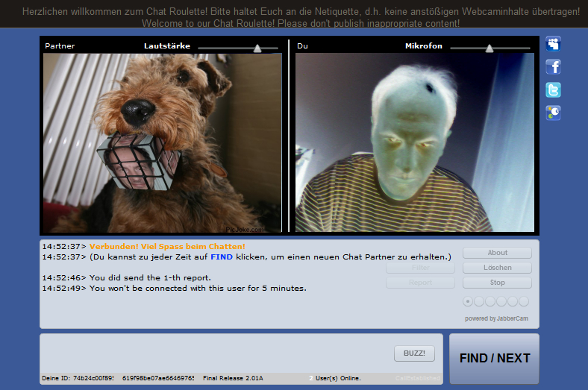The width and height of the screenshot is (588, 390).
Task: Click the 'Lautstärke' label
Action: point(167,46)
